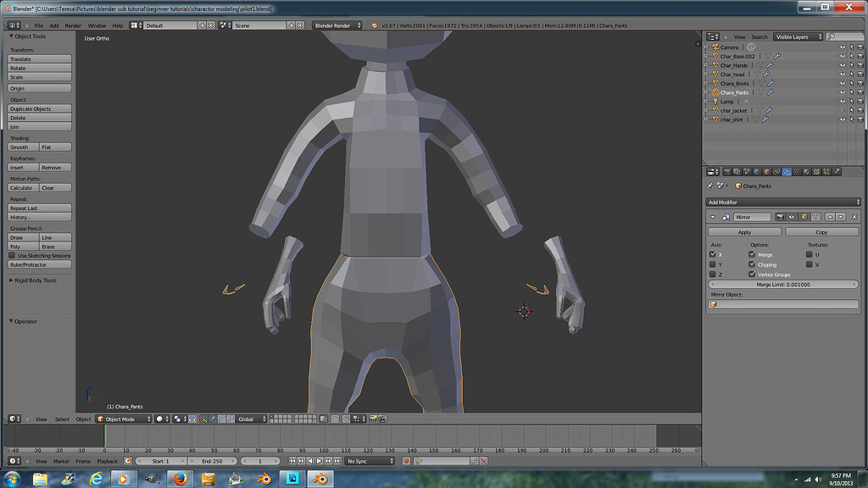Toggle proportional editing icon in viewport header
The image size is (868, 488).
(x=334, y=419)
